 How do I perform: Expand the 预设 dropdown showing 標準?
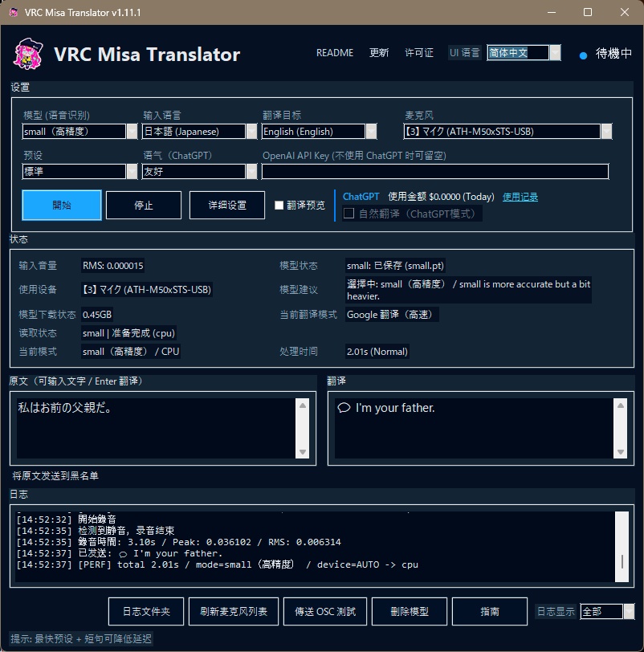(x=79, y=171)
